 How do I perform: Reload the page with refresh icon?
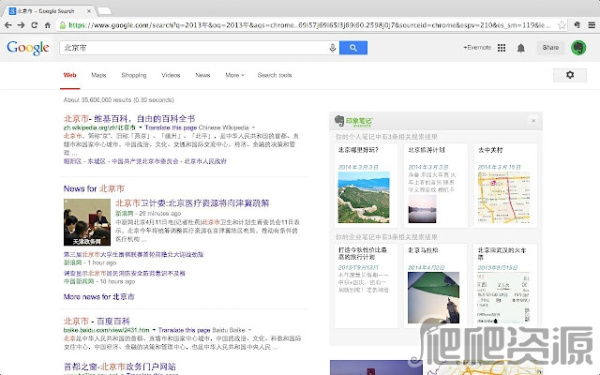tap(34, 25)
